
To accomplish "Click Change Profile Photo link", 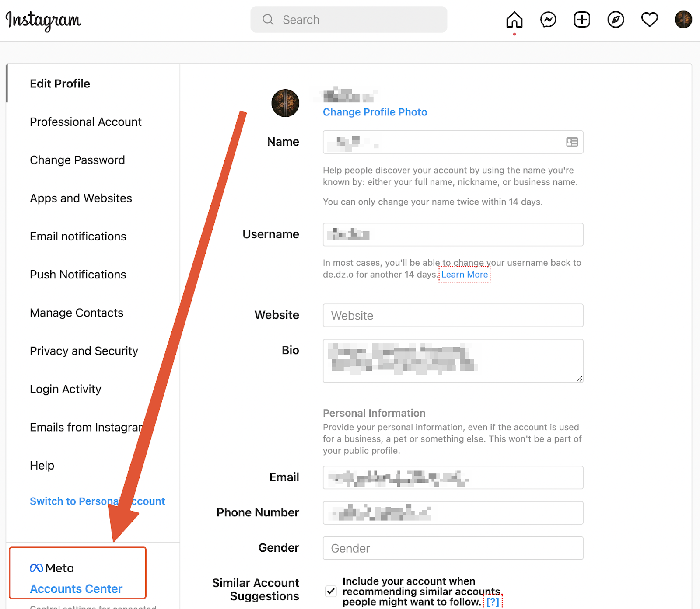I will tap(375, 112).
